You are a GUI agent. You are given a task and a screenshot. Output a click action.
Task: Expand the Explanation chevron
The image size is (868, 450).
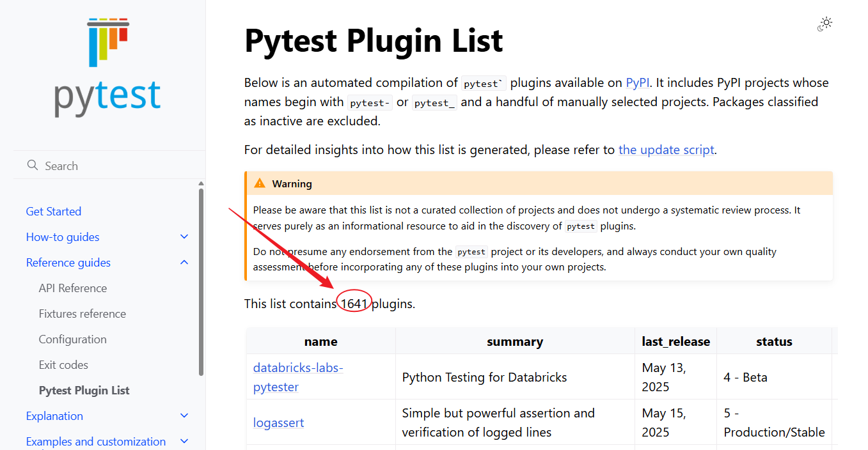coord(184,416)
